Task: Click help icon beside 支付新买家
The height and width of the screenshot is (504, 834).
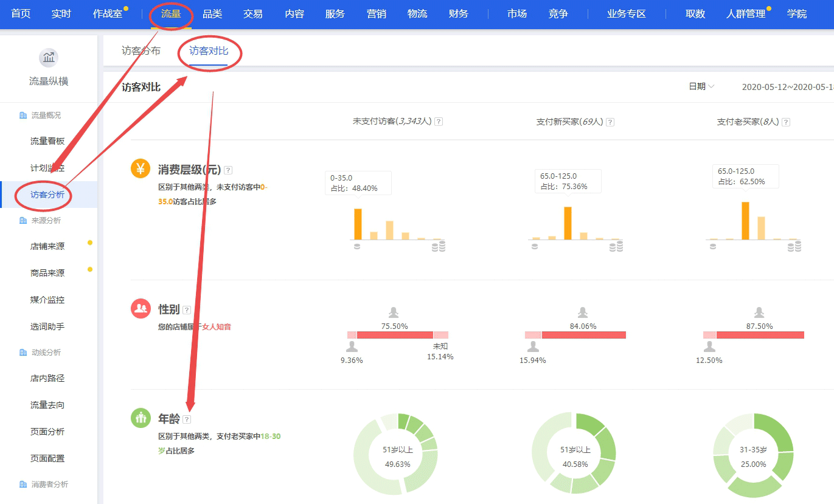Action: pyautogui.click(x=610, y=122)
